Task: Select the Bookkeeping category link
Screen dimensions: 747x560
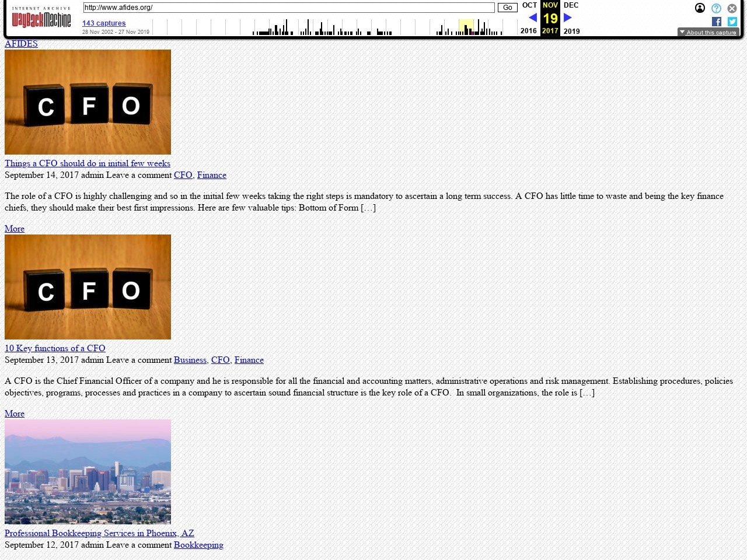Action: click(198, 545)
